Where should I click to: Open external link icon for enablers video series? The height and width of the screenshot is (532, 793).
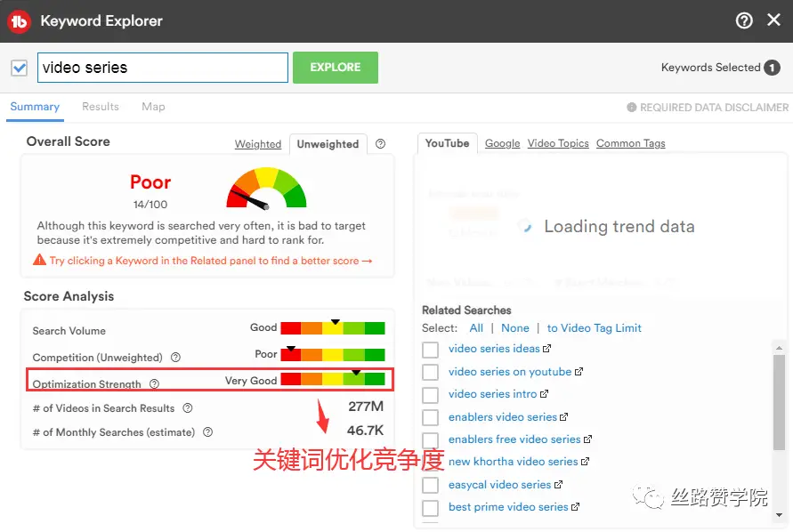[563, 417]
